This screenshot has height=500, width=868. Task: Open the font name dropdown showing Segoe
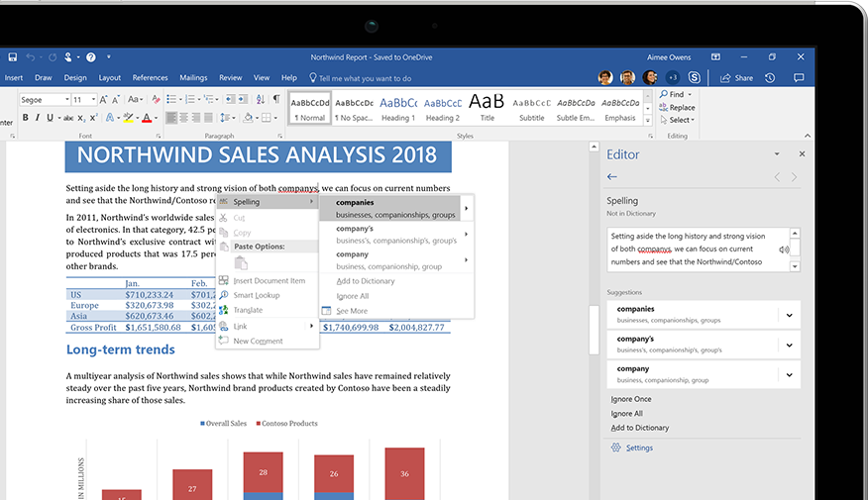pyautogui.click(x=45, y=100)
